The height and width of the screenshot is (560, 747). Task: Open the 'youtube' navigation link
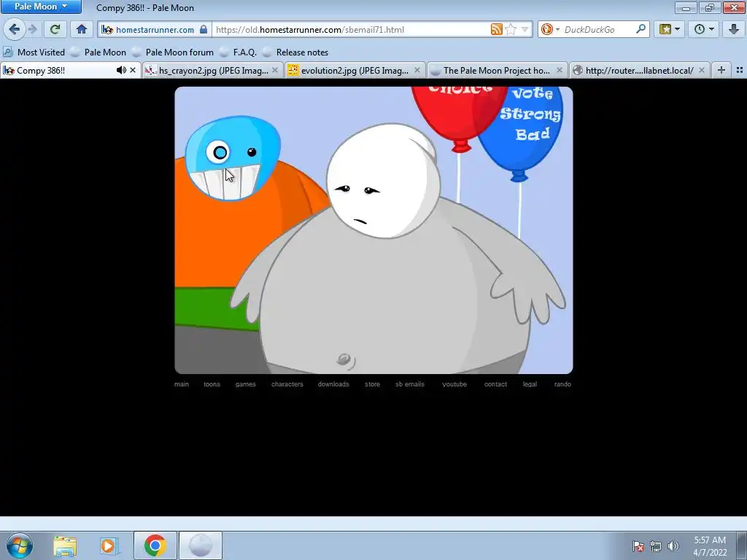[454, 384]
